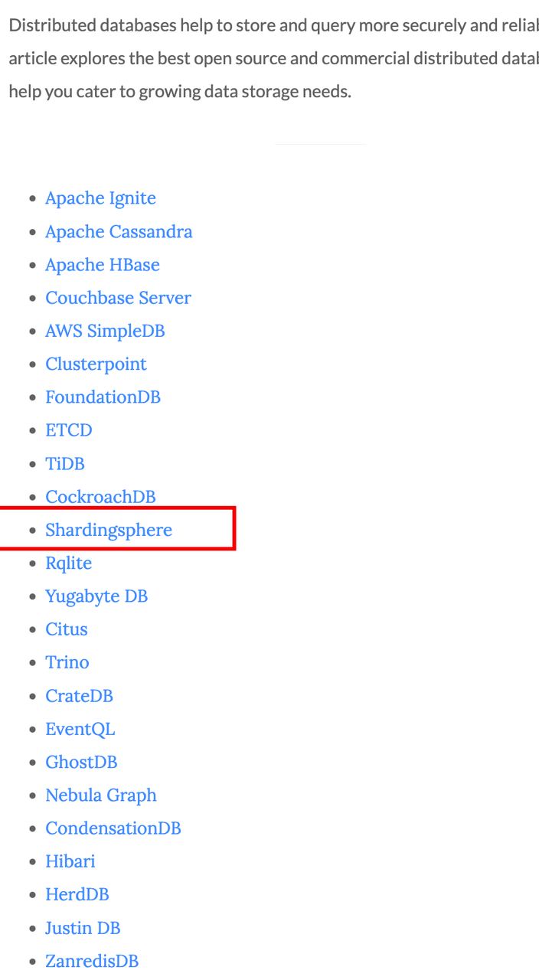The height and width of the screenshot is (980, 539).
Task: Click the Apache Cassandra link
Action: pyautogui.click(x=119, y=231)
